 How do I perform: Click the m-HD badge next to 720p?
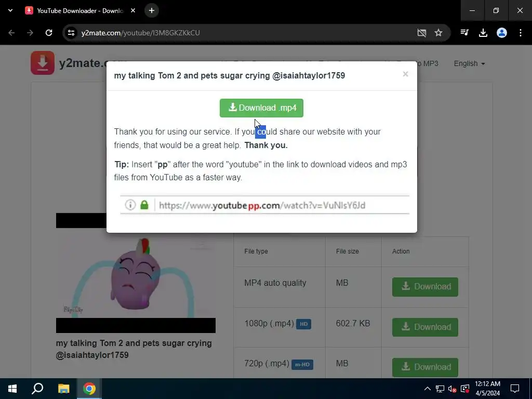(x=302, y=364)
